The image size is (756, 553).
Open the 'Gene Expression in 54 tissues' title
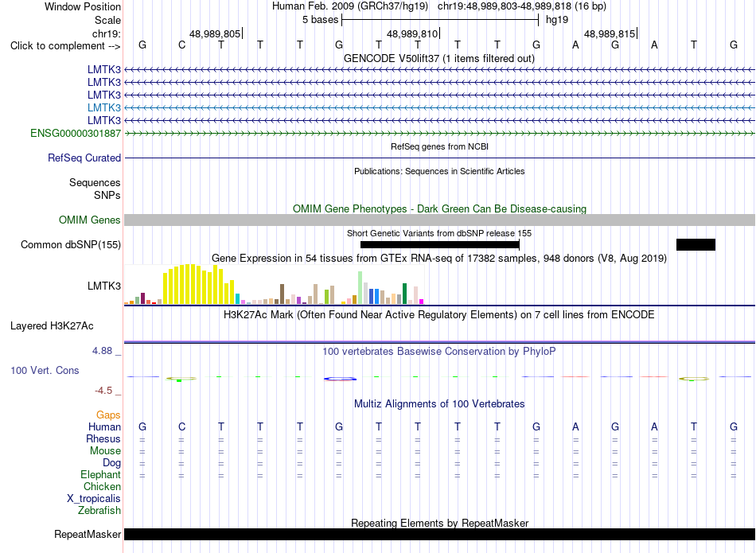(439, 259)
